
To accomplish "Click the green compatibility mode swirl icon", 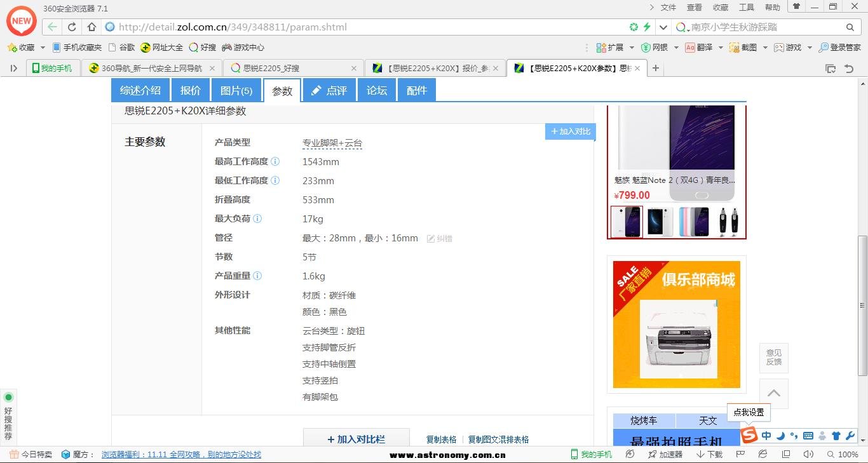I will (x=634, y=27).
